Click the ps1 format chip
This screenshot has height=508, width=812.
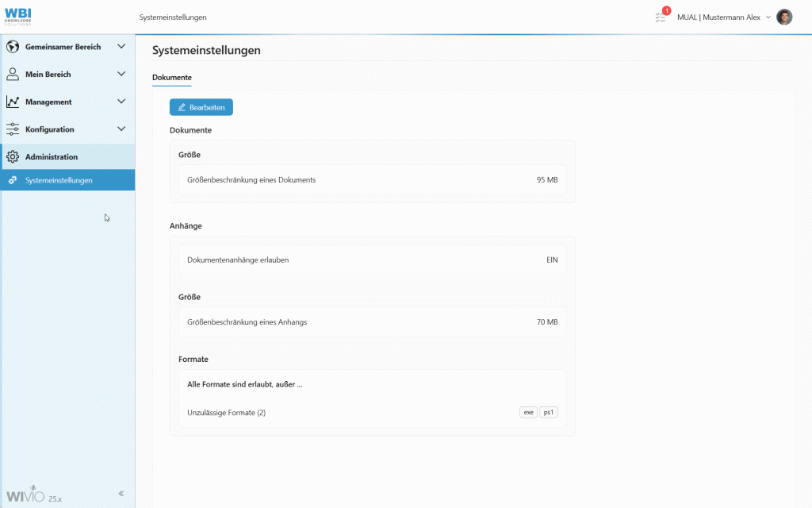(x=549, y=412)
